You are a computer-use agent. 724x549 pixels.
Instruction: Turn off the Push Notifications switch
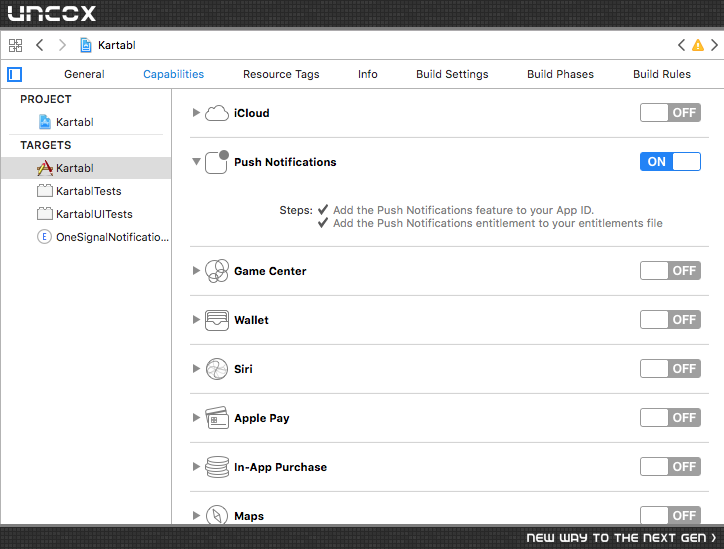tap(670, 162)
